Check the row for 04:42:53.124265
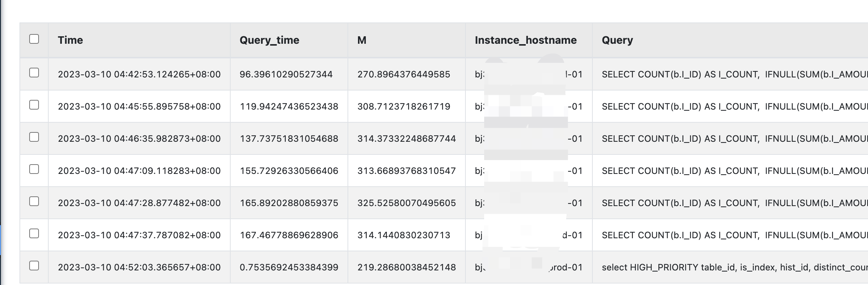The height and width of the screenshot is (285, 868). [x=34, y=73]
